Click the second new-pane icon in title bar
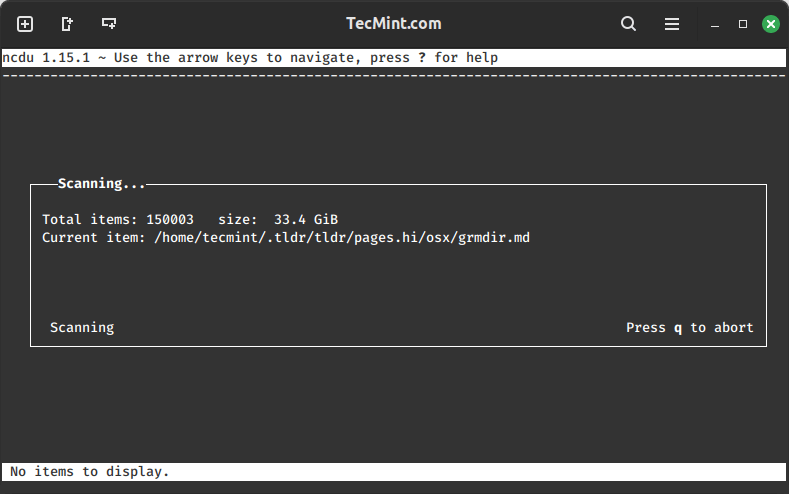 67,24
